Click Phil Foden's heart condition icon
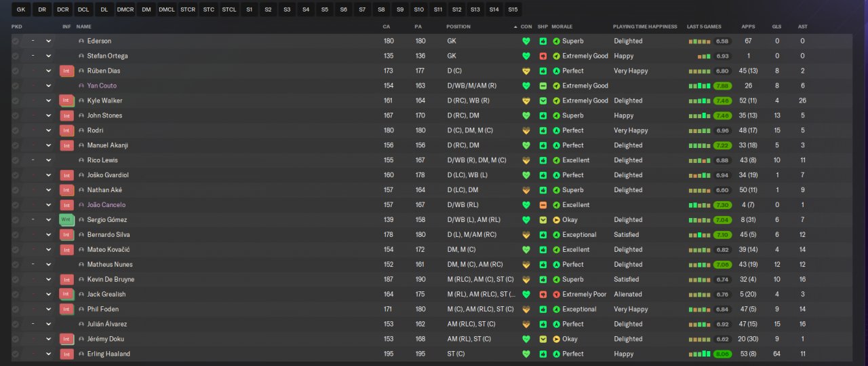Image resolution: width=868 pixels, height=366 pixels. (526, 309)
